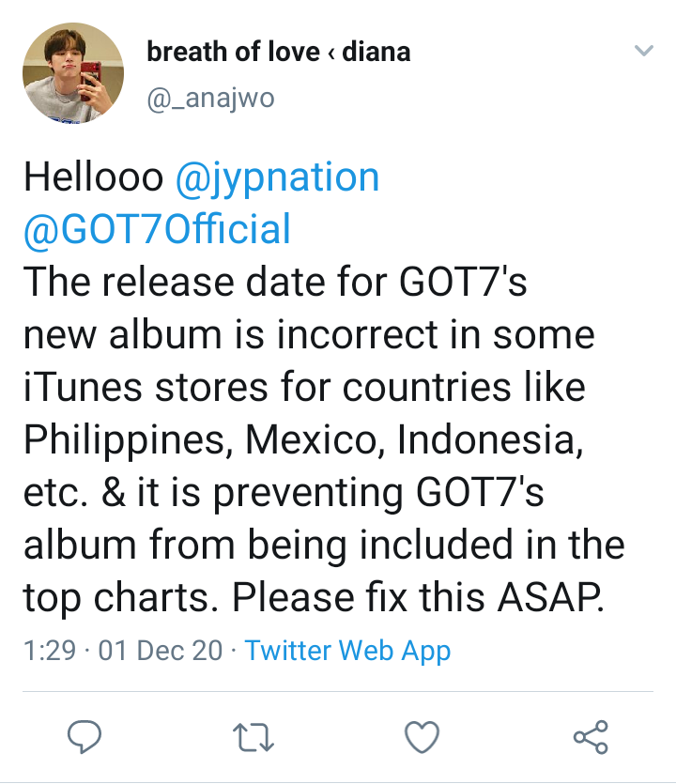Retweet this tweet using the arrows icon
Screen dimensions: 676x784
(252, 738)
